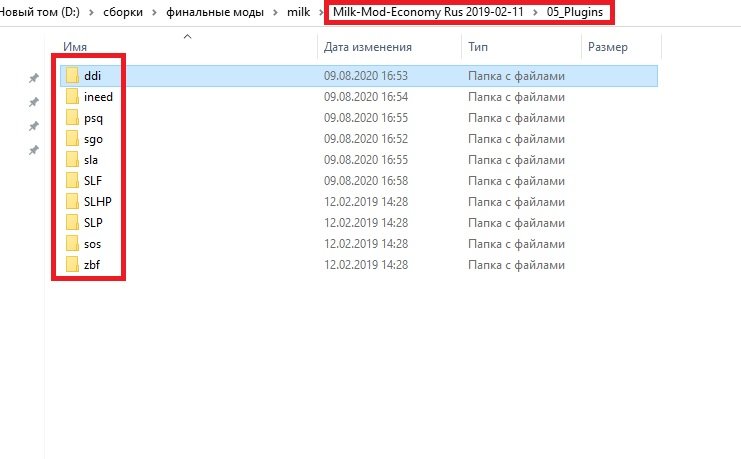The width and height of the screenshot is (741, 459).
Task: Click the SLHP folder icon
Action: (72, 202)
